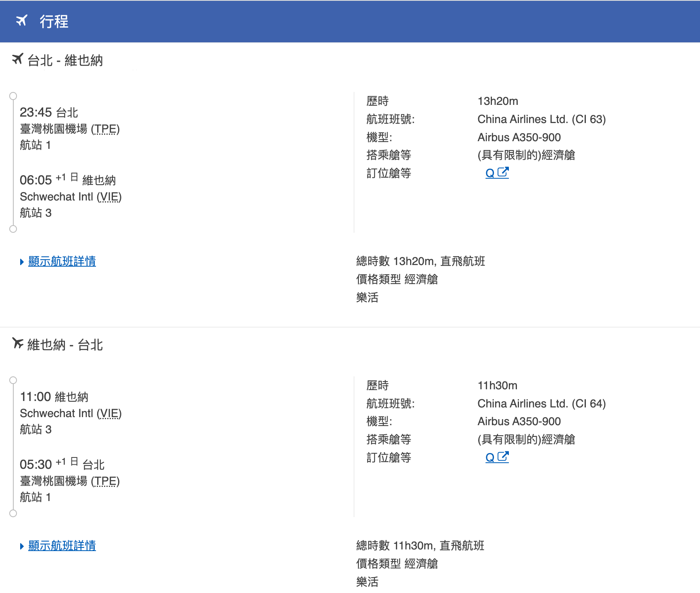Open external link icon for CI 63 booking class

[503, 172]
